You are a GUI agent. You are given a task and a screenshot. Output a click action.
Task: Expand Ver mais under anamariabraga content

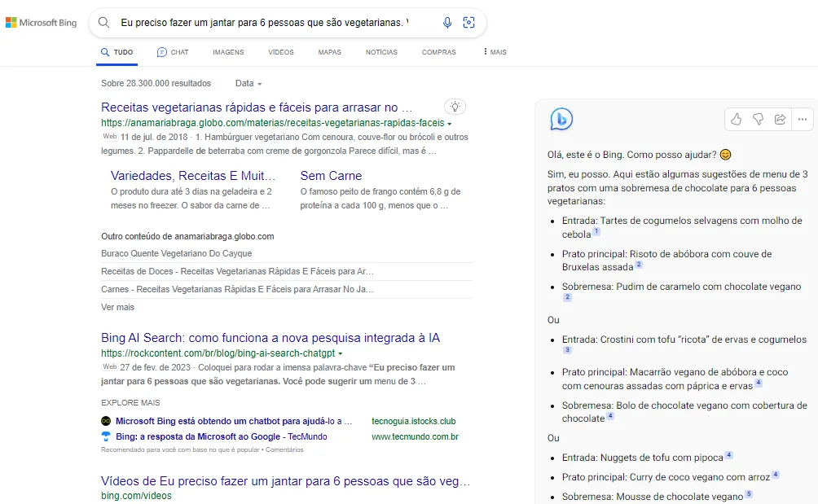click(117, 307)
